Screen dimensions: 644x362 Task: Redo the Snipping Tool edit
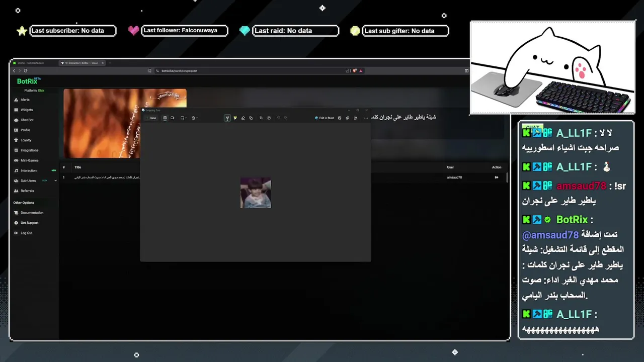(285, 118)
